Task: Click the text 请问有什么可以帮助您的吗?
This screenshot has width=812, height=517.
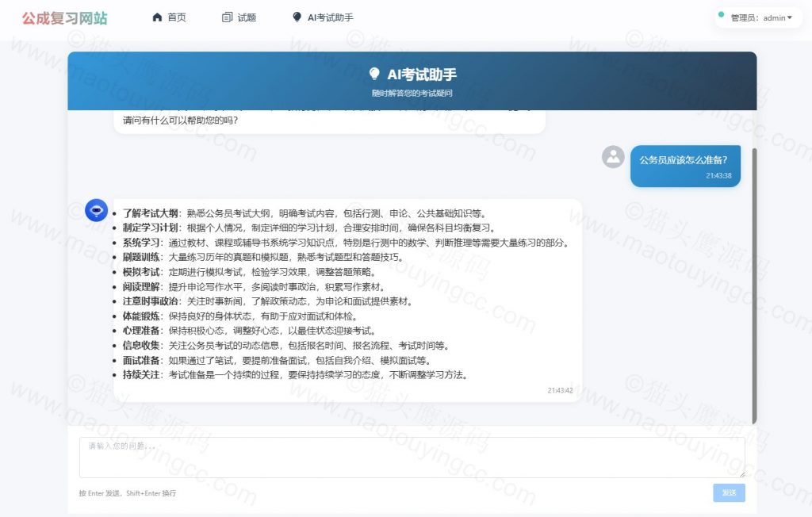Action: pyautogui.click(x=180, y=121)
